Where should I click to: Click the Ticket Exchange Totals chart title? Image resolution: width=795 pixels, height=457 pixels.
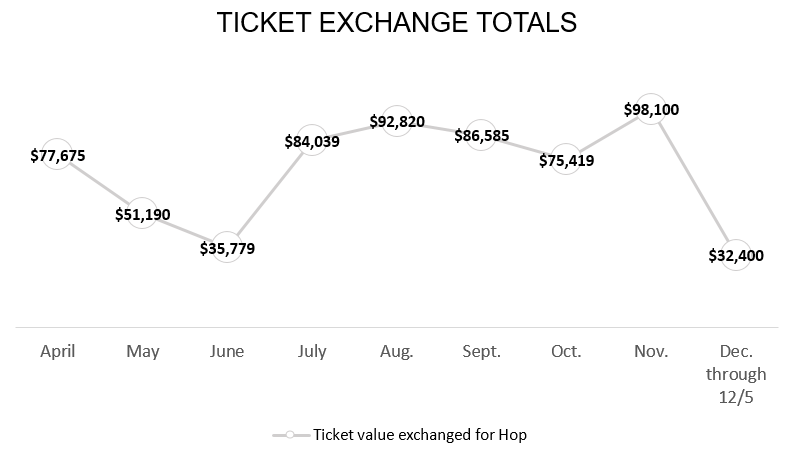tap(397, 22)
